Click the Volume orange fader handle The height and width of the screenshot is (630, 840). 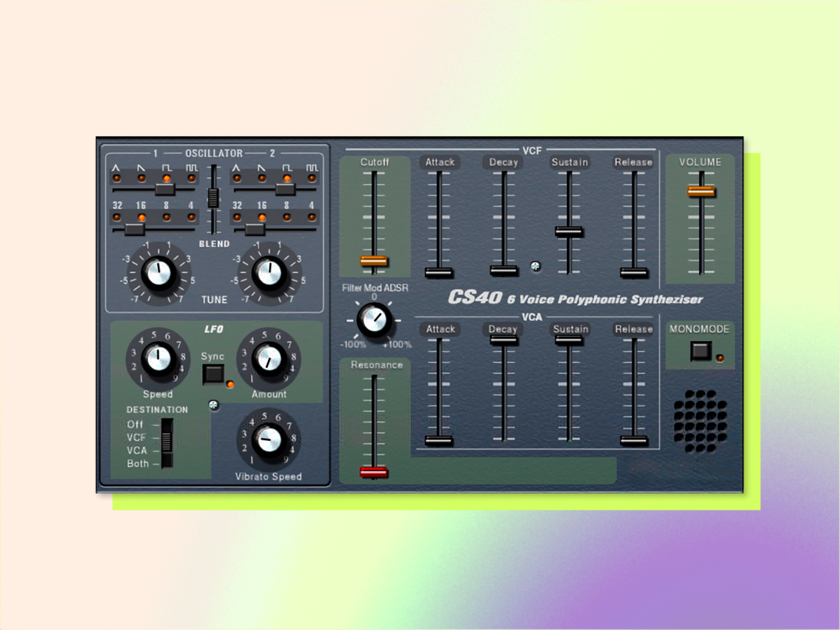click(x=701, y=192)
